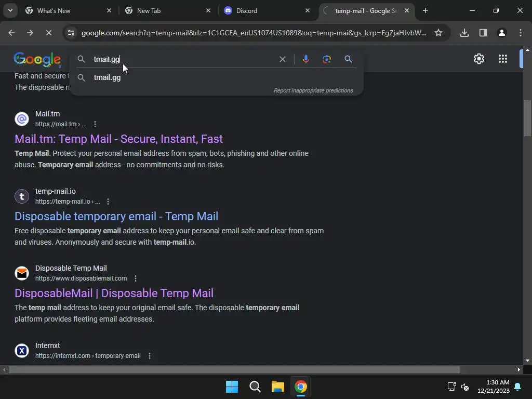Click the Chrome taskbar icon
The width and height of the screenshot is (532, 399).
coord(301,387)
